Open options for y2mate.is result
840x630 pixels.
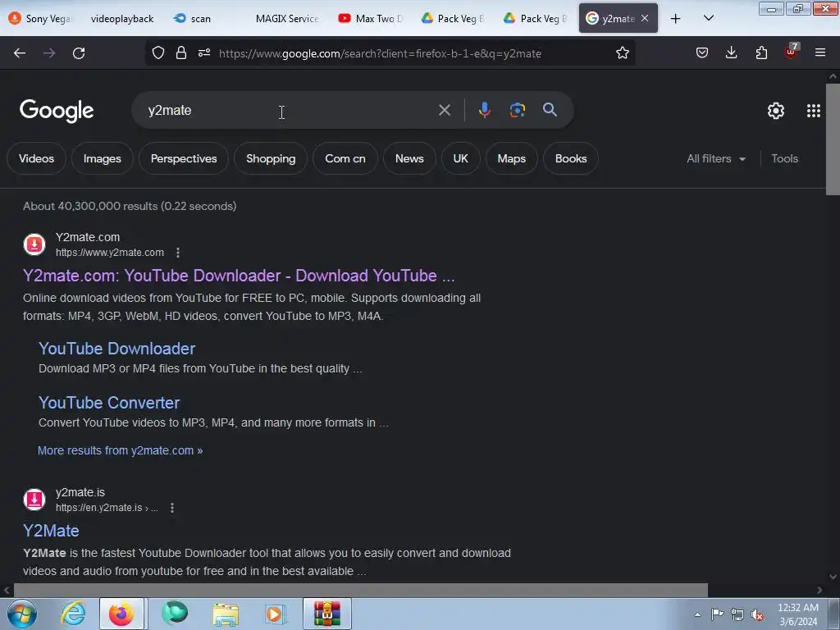pos(172,507)
